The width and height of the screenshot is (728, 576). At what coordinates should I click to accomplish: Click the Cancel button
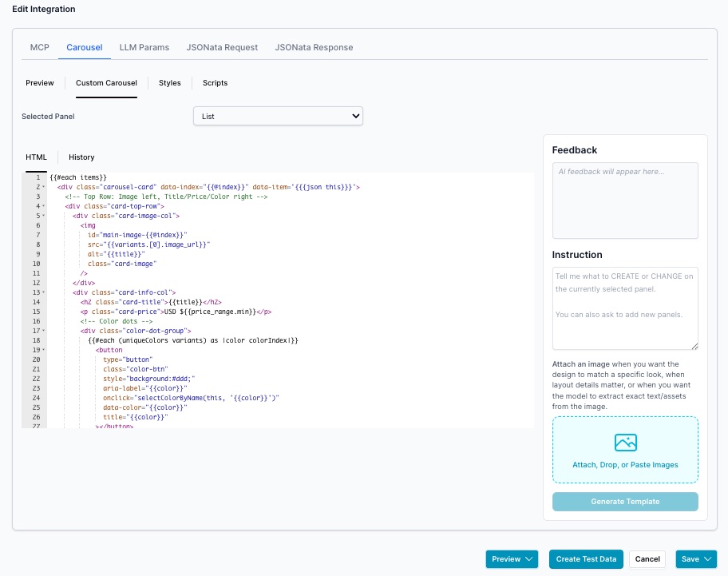pyautogui.click(x=647, y=559)
